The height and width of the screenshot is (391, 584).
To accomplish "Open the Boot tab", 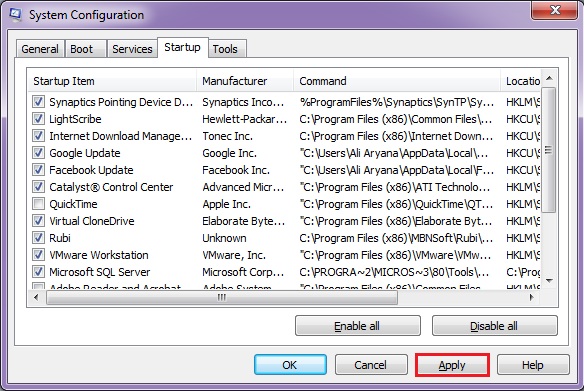I will tap(86, 49).
